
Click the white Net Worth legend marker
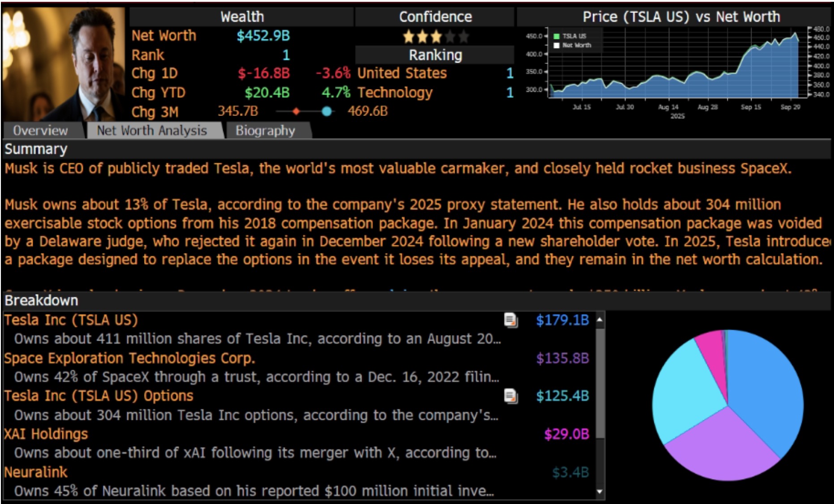click(x=557, y=45)
